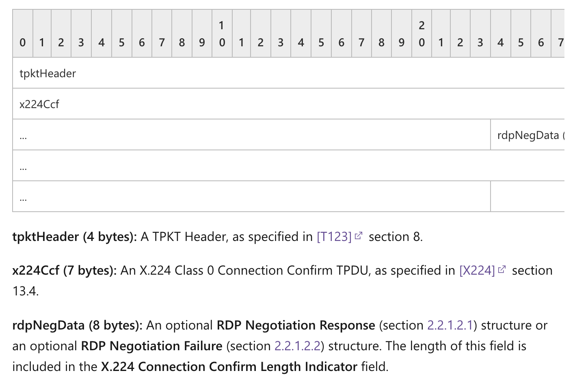
Task: Follow the section 2.2.1.2.1 link
Action: [450, 325]
